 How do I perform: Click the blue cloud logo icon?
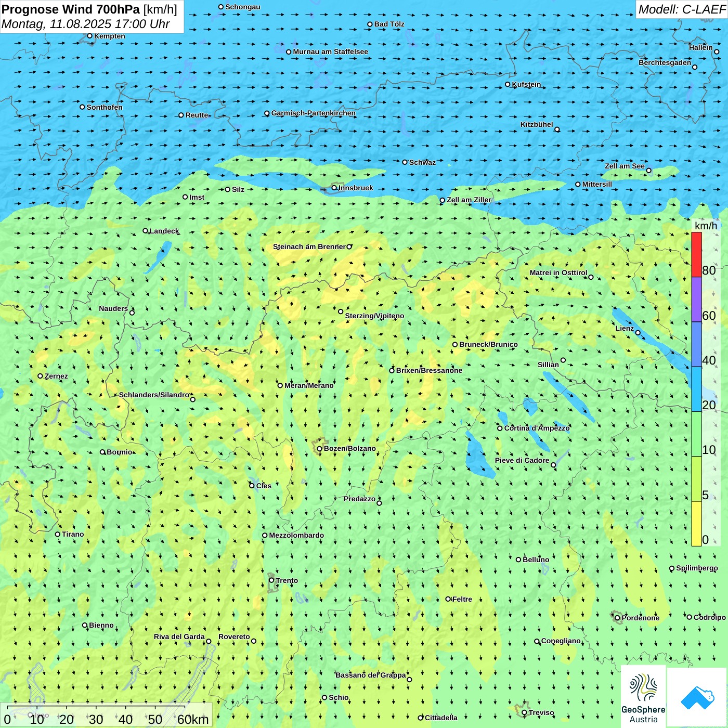coord(697,697)
